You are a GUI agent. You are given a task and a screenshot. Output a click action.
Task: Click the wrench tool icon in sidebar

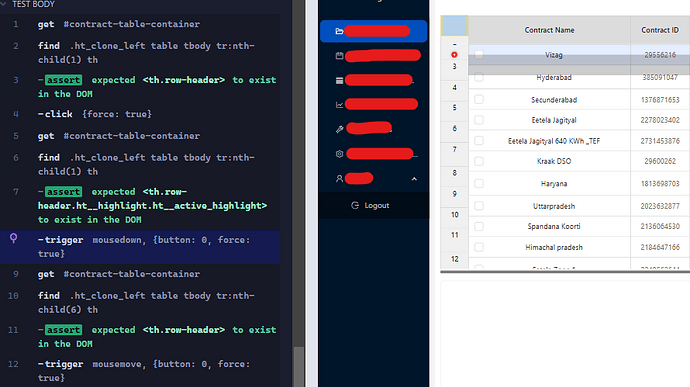[339, 129]
